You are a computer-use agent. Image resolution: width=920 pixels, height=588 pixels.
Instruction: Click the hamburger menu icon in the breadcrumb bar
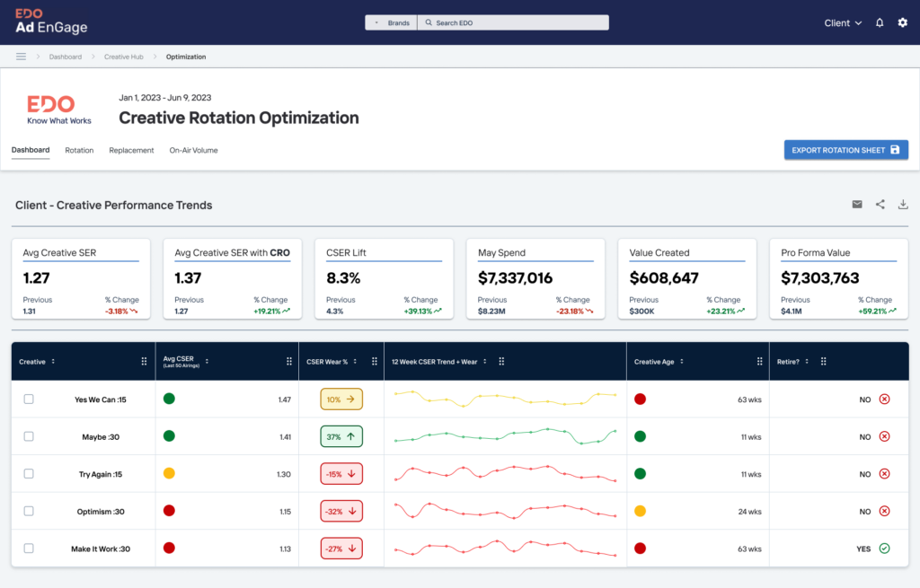point(21,56)
